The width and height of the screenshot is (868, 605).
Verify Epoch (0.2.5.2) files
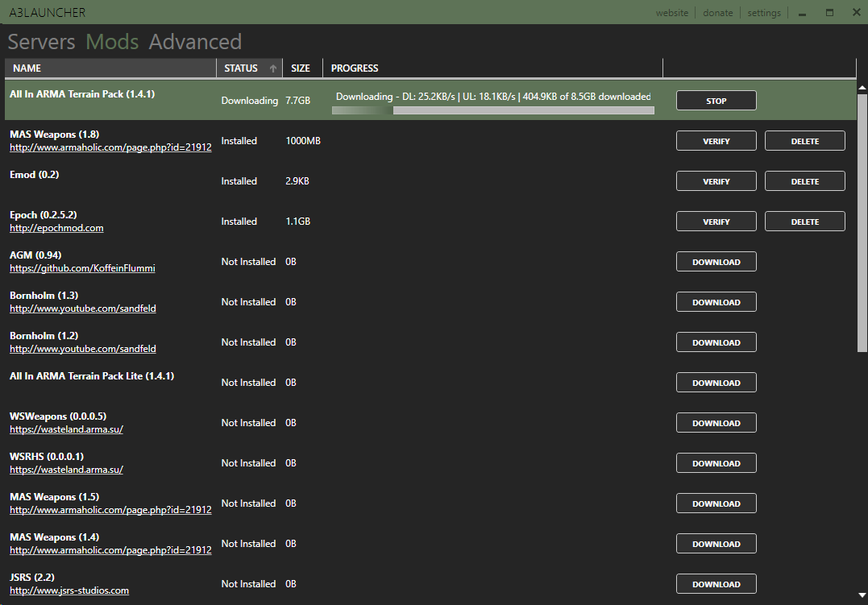pos(716,222)
